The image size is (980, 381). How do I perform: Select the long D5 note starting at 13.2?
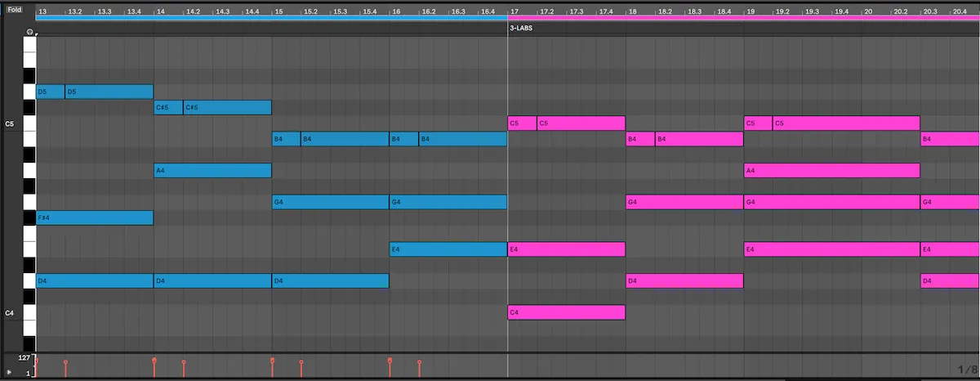tap(109, 92)
